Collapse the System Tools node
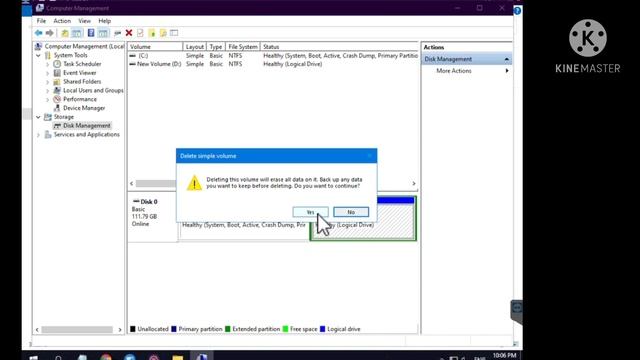Screen dimensions: 640x360 (38, 55)
